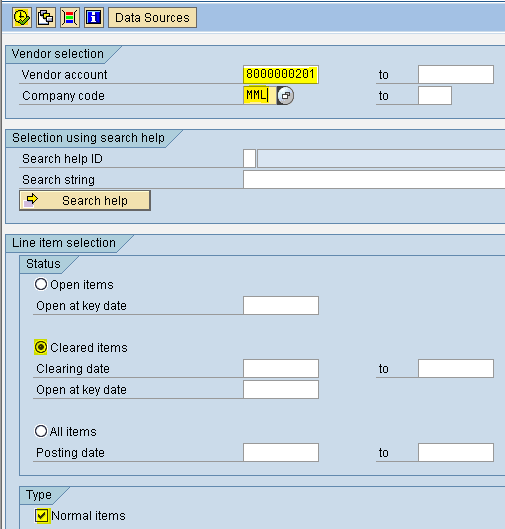Screen dimensions: 505x529
Task: Click the Posting date from field
Action: coord(281,452)
